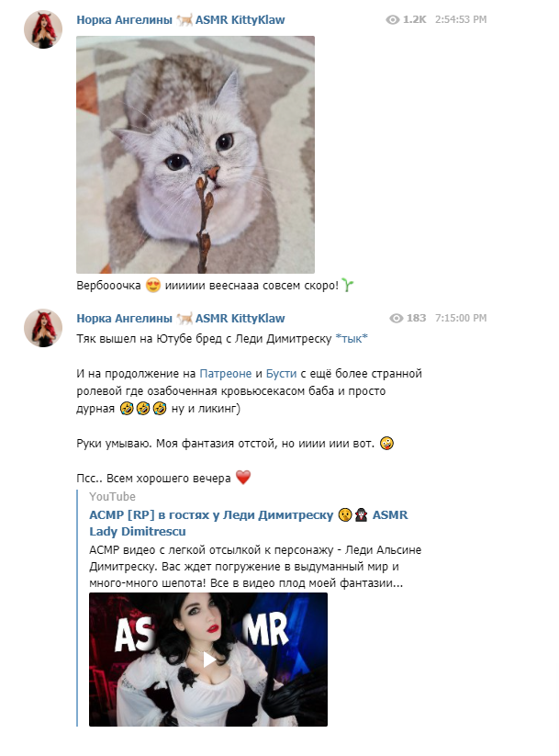Click the 2:54:53 PM timestamp
The image size is (559, 756).
(461, 20)
